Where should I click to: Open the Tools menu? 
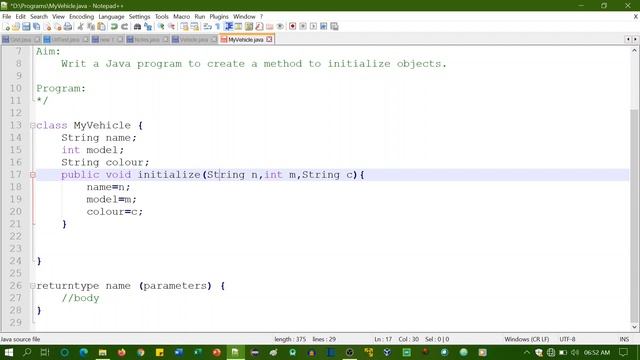tap(162, 17)
